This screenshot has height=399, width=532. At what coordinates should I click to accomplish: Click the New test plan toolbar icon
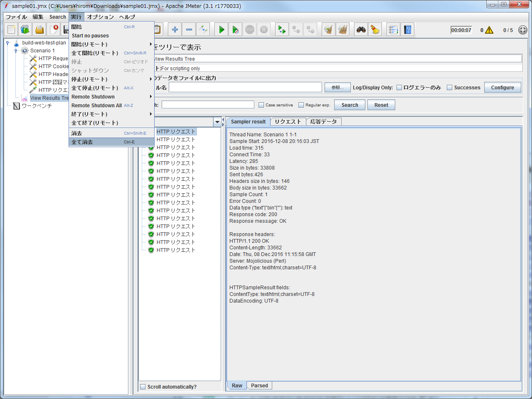11,30
